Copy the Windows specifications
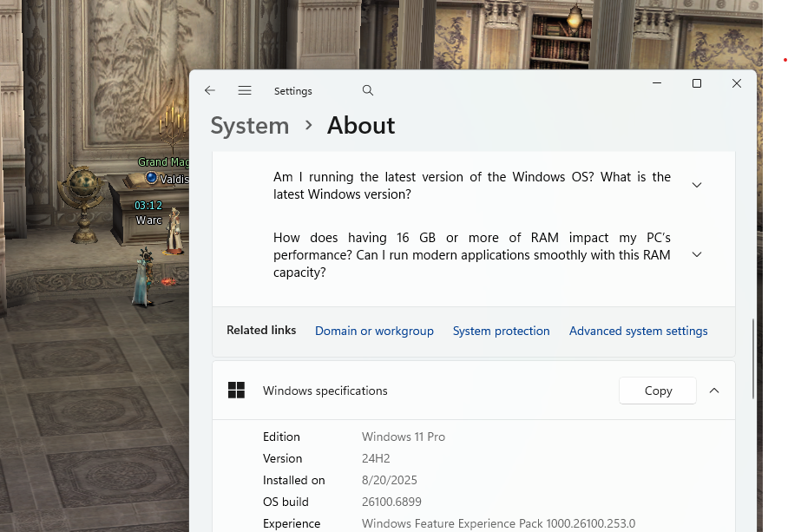This screenshot has height=532, width=788. [658, 391]
